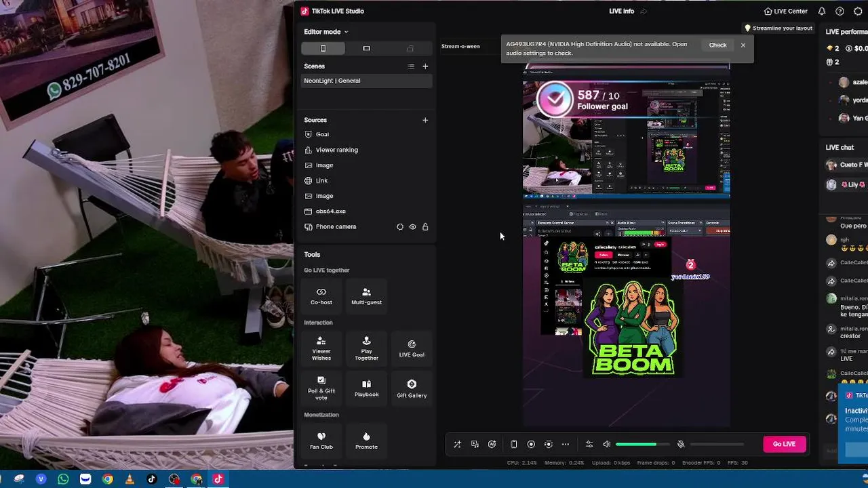Unmute the microphone icon
Screen dimensions: 868x488
pyautogui.click(x=681, y=445)
